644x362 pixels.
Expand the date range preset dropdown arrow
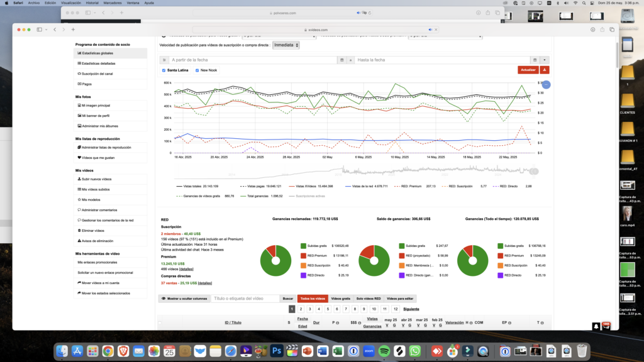pyautogui.click(x=545, y=60)
